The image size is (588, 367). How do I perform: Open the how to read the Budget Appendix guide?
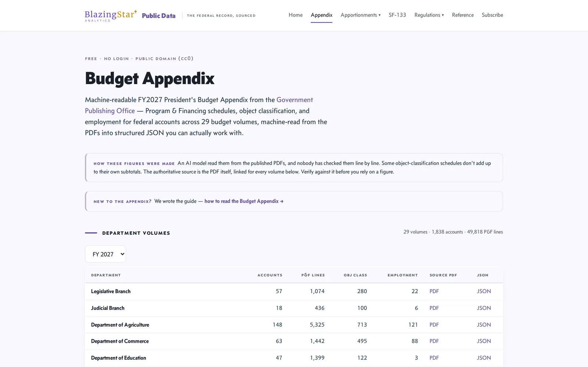pos(244,201)
